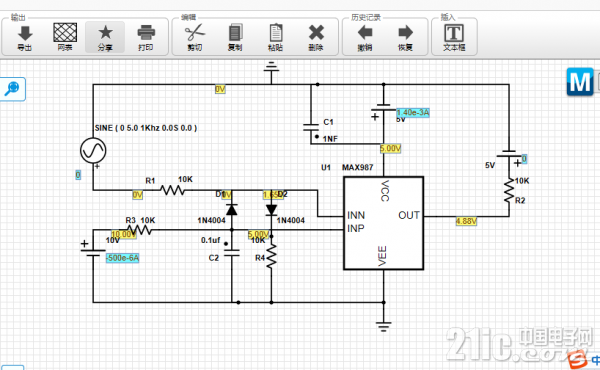
Task: Select resistor R4 10K symbol
Action: tap(271, 256)
